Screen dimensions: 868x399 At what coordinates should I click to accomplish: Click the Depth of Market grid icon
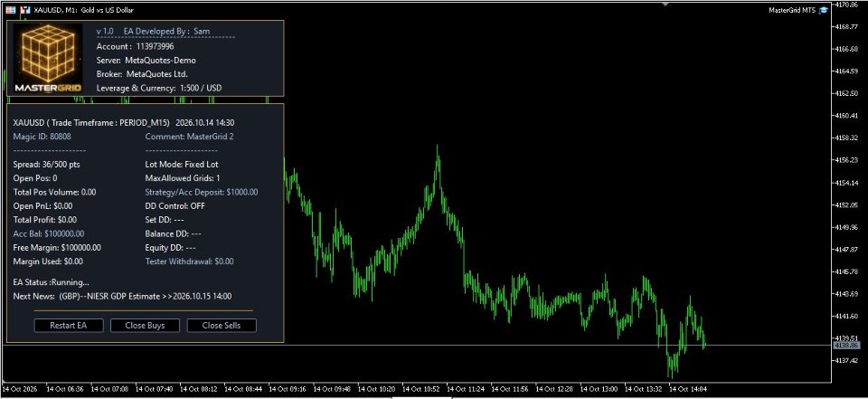coord(11,9)
